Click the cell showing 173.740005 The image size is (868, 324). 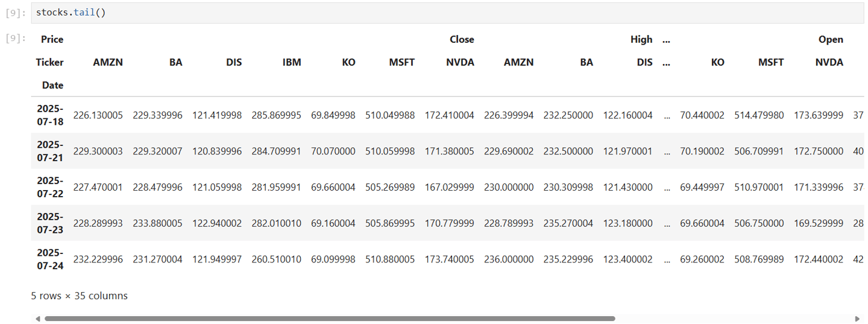pyautogui.click(x=450, y=259)
